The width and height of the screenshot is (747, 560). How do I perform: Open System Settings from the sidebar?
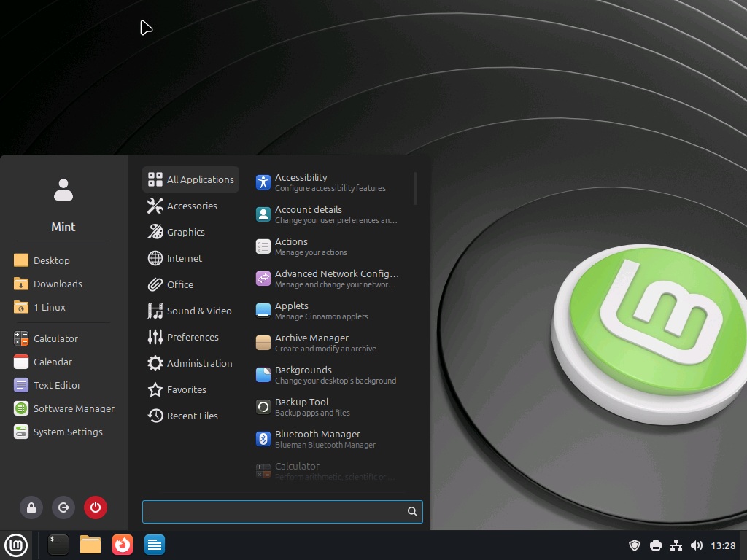point(63,432)
